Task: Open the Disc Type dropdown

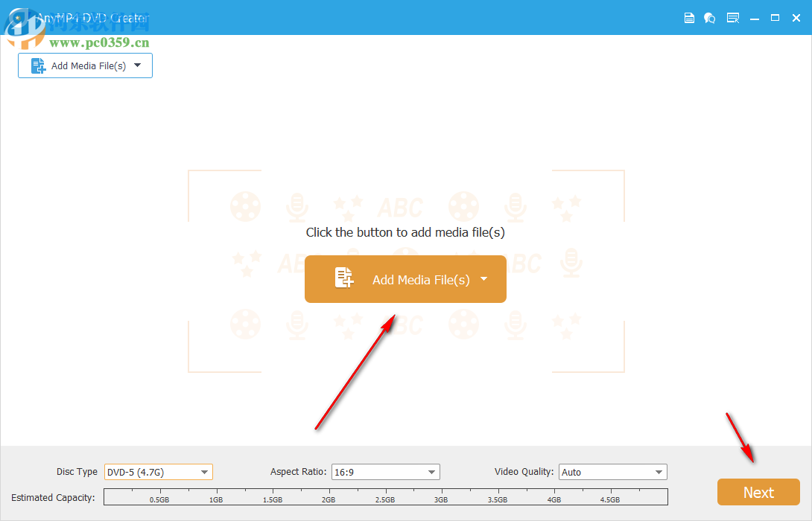Action: [x=203, y=471]
